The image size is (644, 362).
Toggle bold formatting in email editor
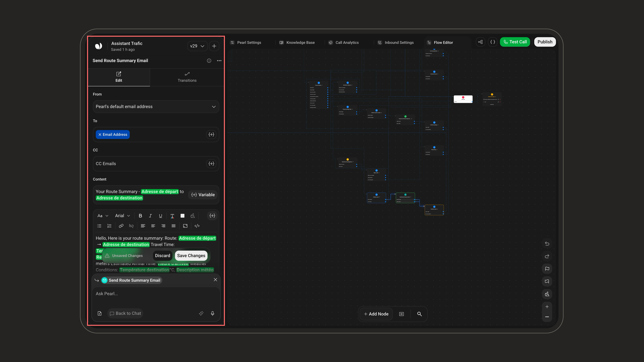(140, 216)
